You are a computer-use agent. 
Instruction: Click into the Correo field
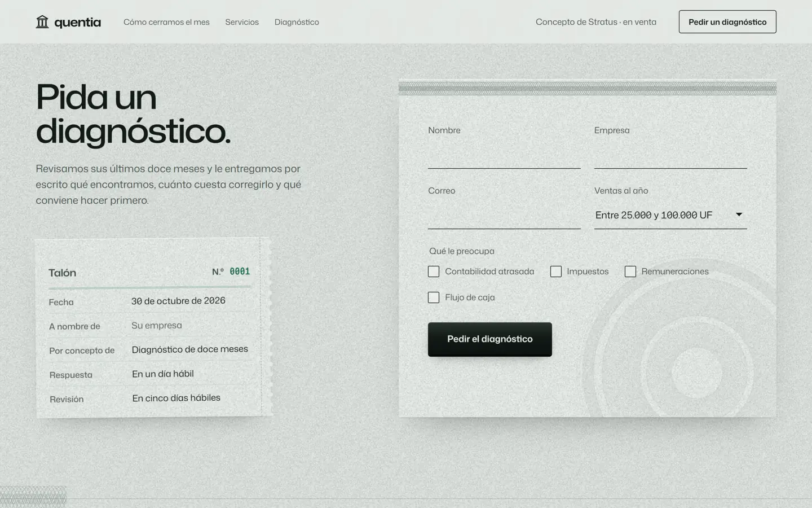[x=504, y=215]
